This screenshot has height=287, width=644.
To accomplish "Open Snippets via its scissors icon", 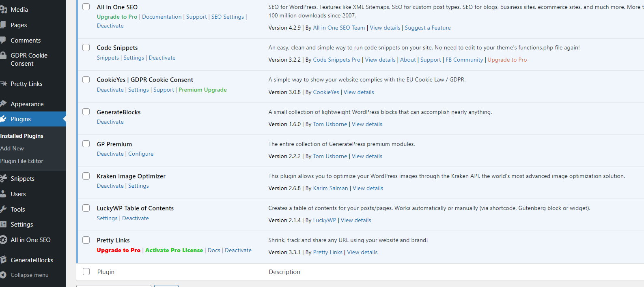I will pyautogui.click(x=3, y=178).
